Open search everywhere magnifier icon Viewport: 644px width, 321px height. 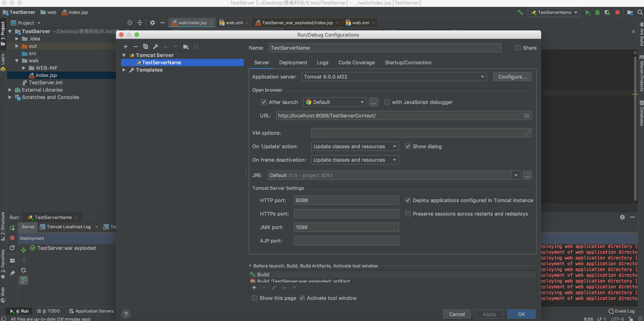pos(640,12)
